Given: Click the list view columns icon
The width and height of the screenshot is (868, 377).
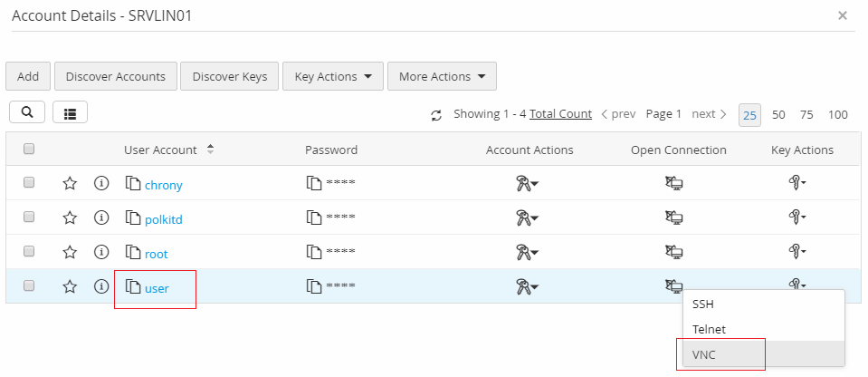Looking at the screenshot, I should tap(70, 111).
